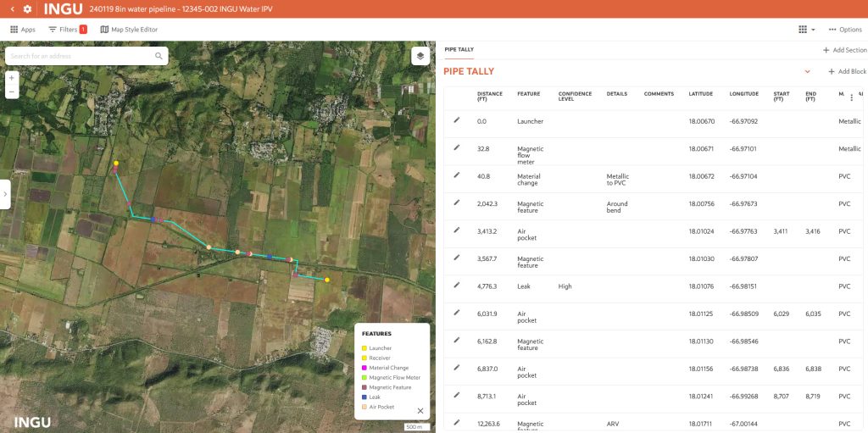This screenshot has height=433, width=868.
Task: Open the grid layout dropdown
Action: pyautogui.click(x=807, y=30)
